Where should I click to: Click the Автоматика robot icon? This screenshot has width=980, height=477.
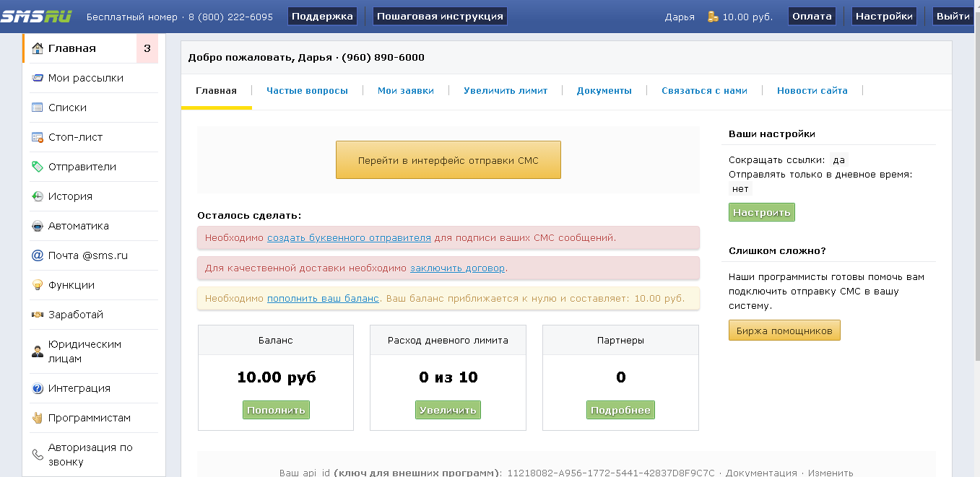point(38,226)
